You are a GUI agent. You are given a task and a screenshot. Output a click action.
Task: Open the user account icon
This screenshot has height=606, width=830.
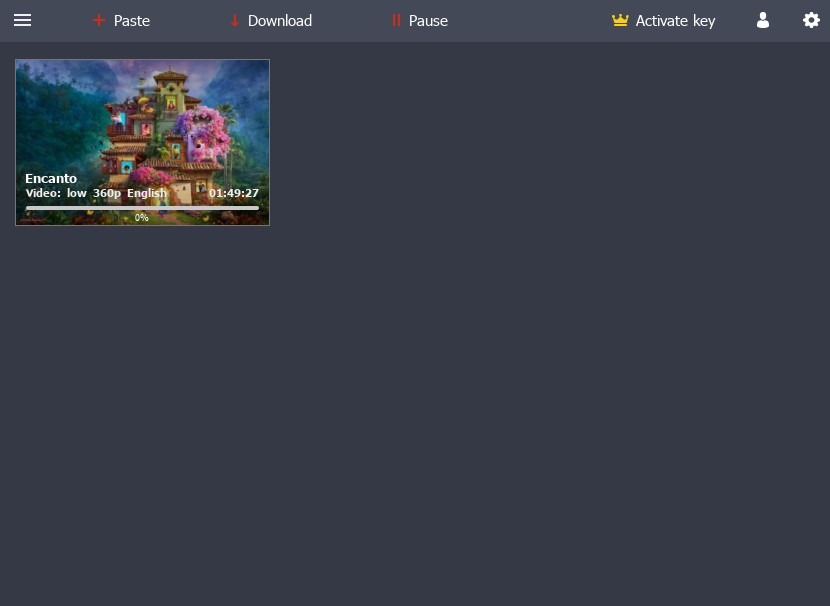tap(763, 21)
